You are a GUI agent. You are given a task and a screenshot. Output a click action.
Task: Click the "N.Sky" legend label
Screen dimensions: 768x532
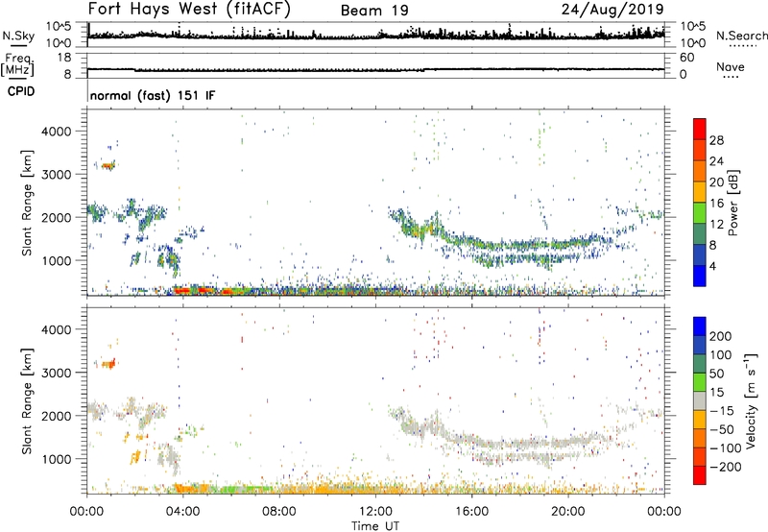[18, 36]
